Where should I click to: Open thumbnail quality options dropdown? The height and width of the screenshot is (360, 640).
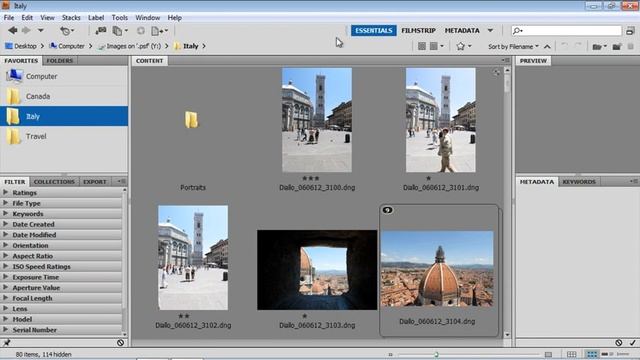[436, 46]
